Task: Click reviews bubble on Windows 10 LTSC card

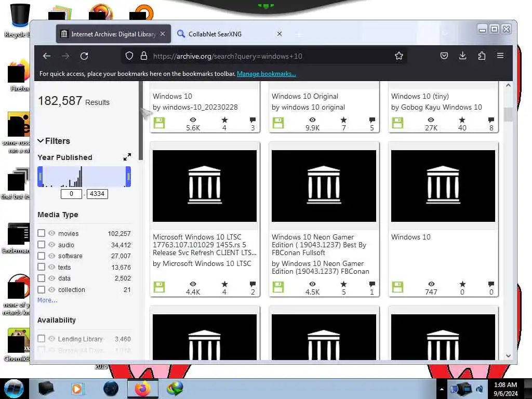Action: [252, 284]
